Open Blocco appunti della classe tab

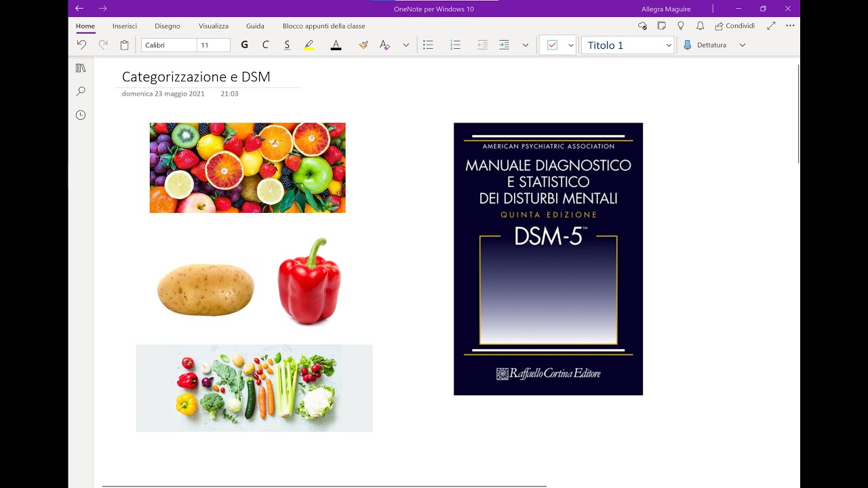click(324, 26)
